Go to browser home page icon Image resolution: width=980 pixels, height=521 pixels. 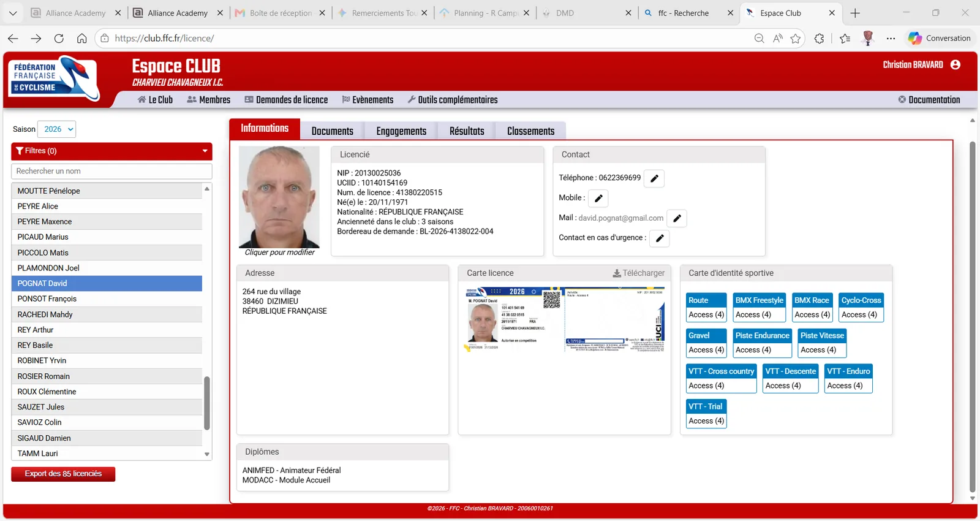tap(81, 38)
